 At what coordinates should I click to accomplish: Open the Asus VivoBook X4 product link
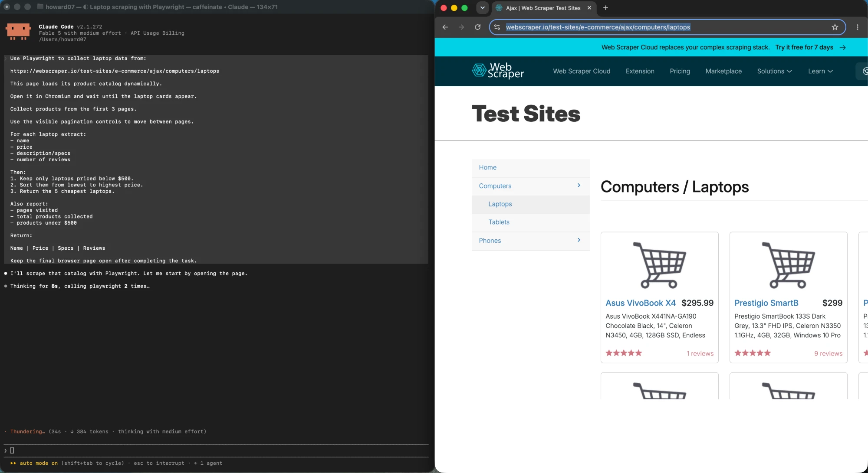tap(641, 303)
